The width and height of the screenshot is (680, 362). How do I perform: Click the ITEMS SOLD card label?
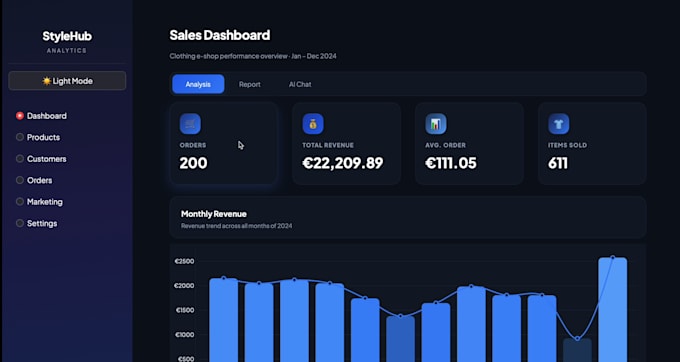567,145
